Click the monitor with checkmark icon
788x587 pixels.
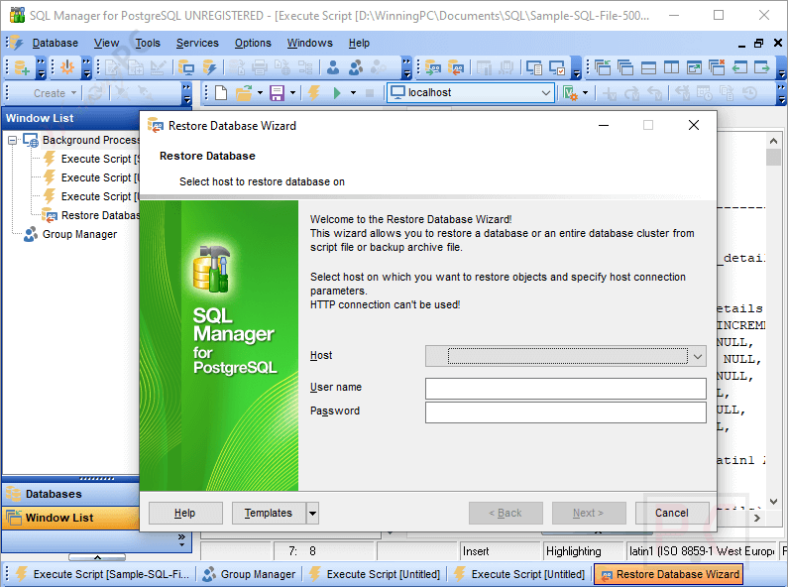coord(557,67)
